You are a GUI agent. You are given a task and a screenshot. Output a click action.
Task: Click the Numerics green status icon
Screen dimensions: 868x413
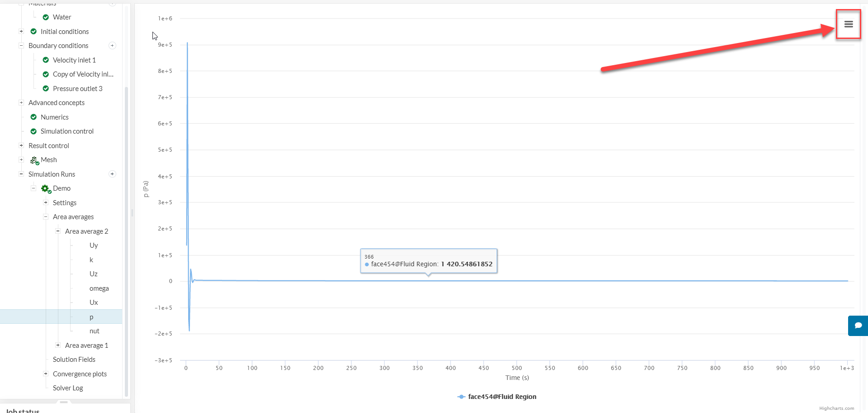tap(33, 117)
